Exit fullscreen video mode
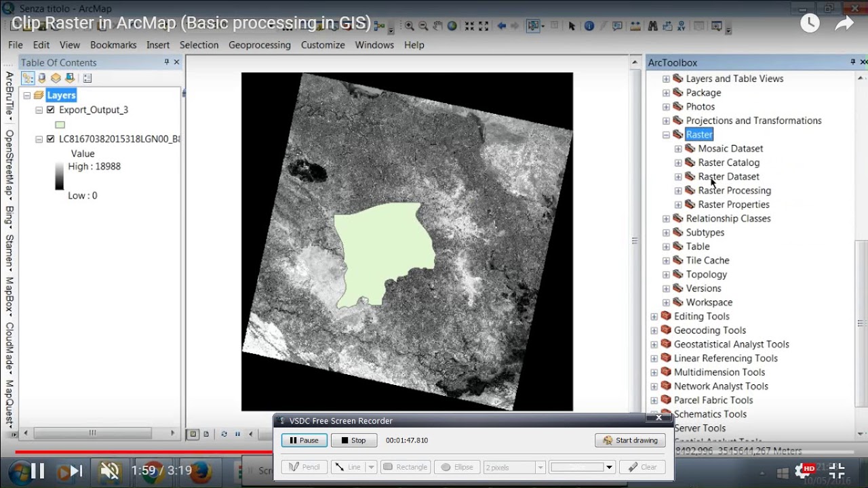 click(837, 470)
